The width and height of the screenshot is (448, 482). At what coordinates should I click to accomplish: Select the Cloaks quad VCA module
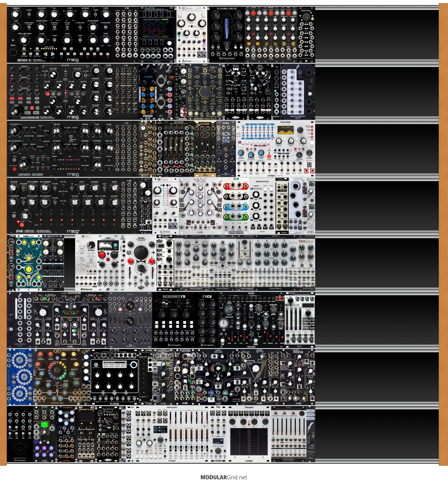[x=205, y=149]
